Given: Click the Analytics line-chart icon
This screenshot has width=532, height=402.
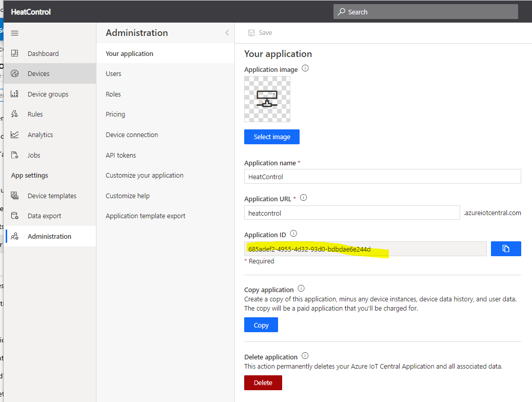Looking at the screenshot, I should tap(14, 135).
